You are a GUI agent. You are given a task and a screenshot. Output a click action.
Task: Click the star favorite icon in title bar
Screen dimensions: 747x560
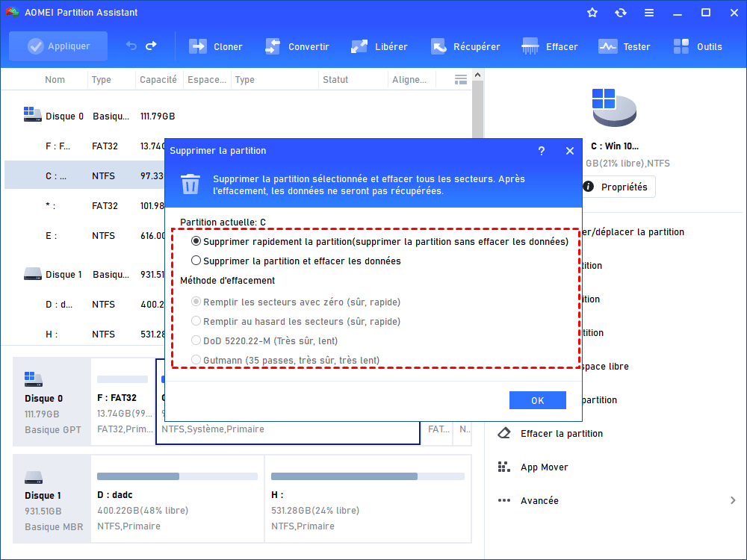[592, 13]
